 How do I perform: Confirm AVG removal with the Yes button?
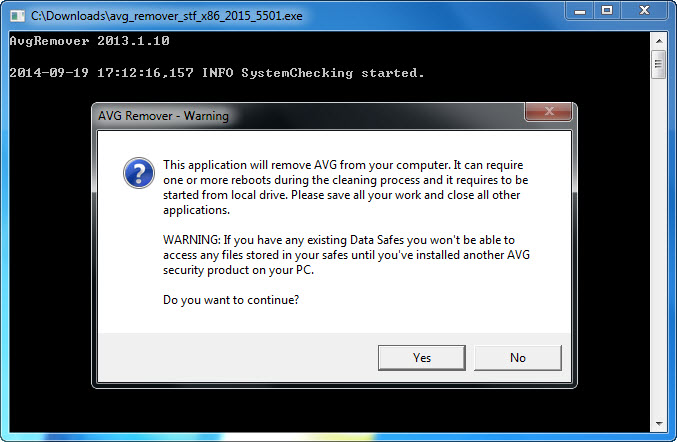(422, 357)
